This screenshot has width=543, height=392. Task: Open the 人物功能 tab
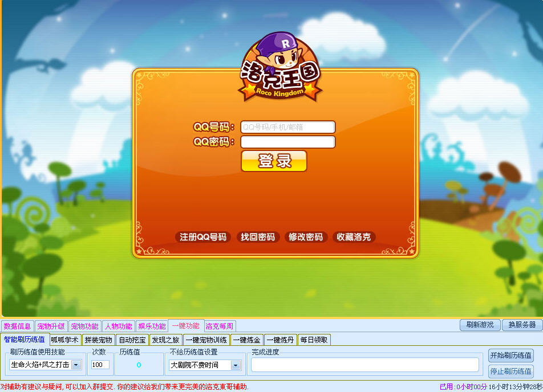(x=118, y=326)
